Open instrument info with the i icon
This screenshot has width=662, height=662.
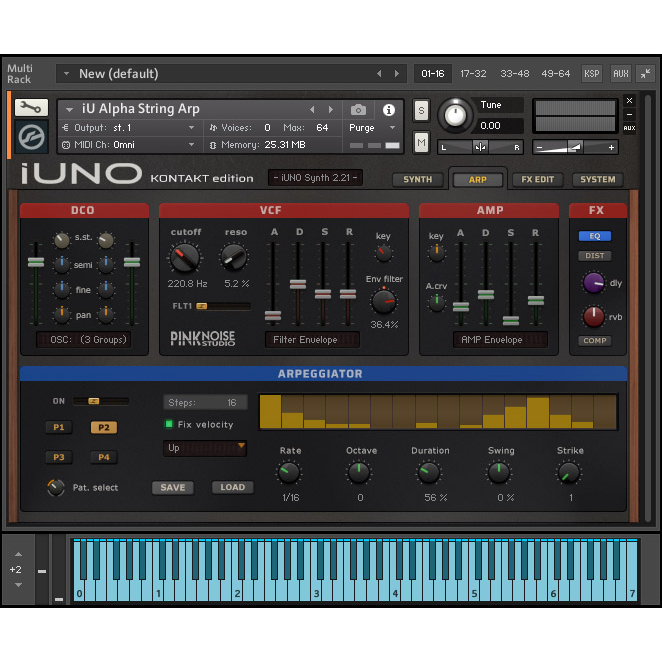[x=388, y=110]
